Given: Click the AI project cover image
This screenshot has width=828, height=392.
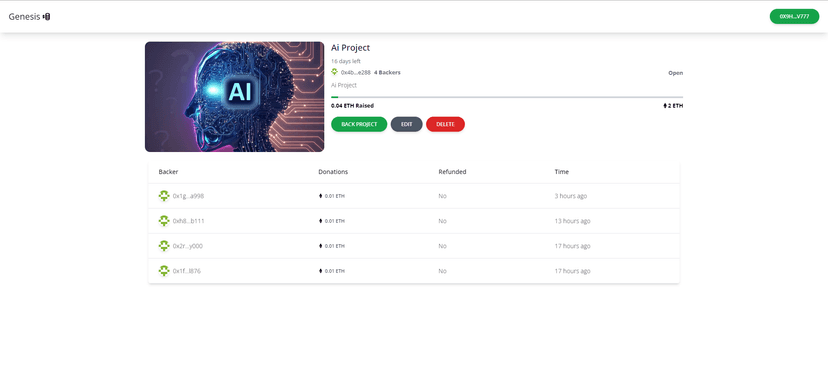Looking at the screenshot, I should pyautogui.click(x=234, y=97).
